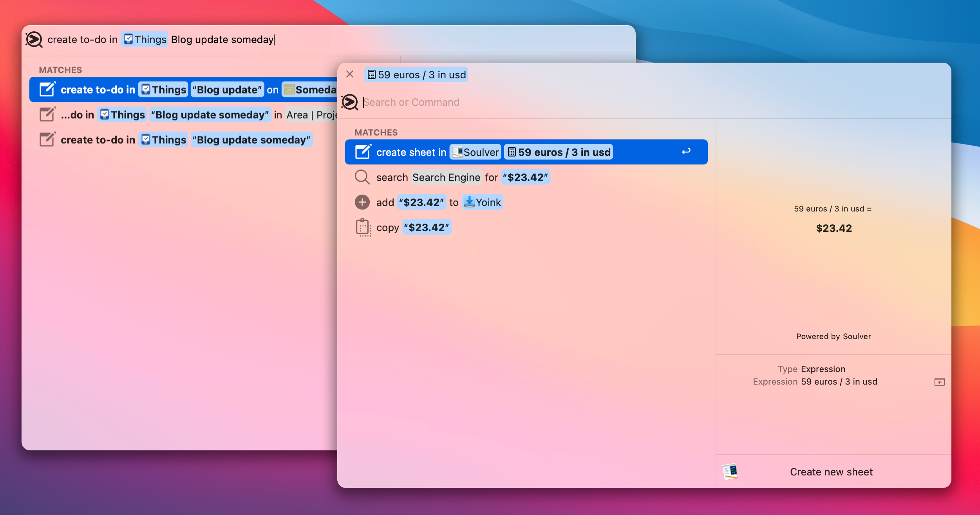Screen dimensions: 980x515
Task: Click the Things chip in back window search bar
Action: [x=145, y=39]
